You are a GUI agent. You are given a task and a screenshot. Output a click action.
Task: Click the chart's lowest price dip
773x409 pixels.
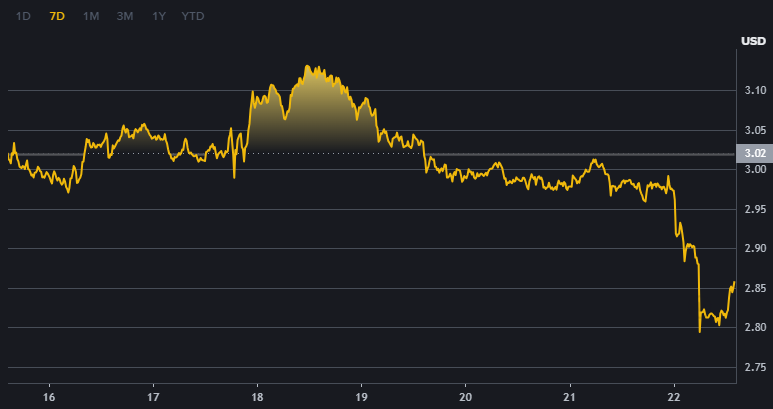(x=699, y=331)
